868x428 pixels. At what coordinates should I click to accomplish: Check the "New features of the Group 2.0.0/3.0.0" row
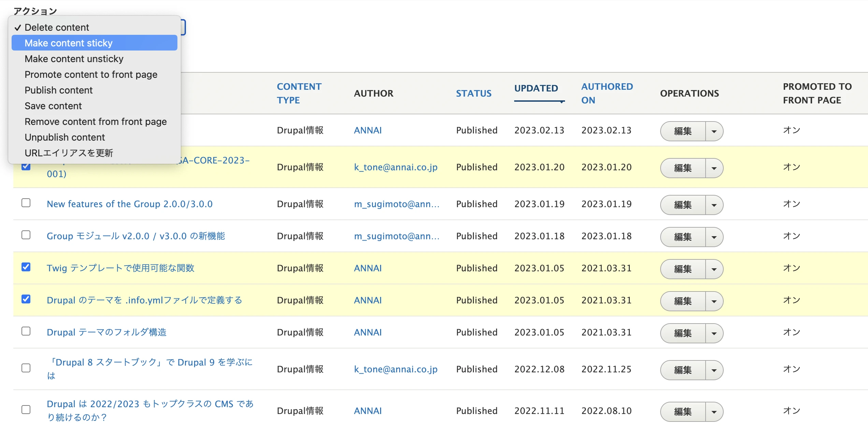click(26, 203)
